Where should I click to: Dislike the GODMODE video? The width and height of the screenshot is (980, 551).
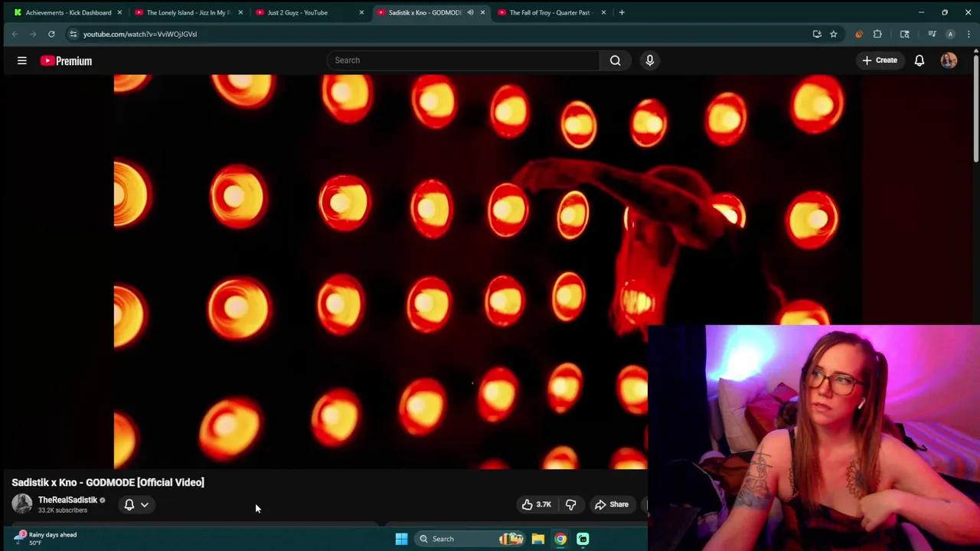[x=570, y=504]
